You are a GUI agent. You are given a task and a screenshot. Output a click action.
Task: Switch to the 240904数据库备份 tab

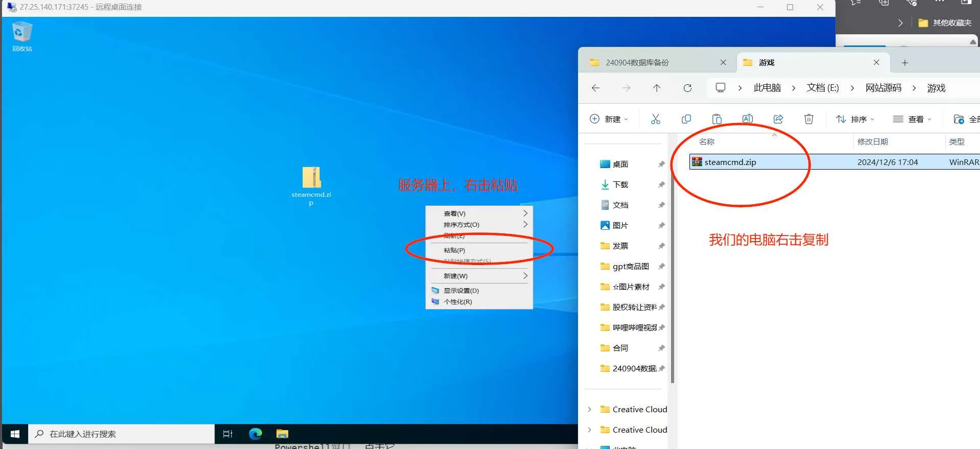[658, 62]
